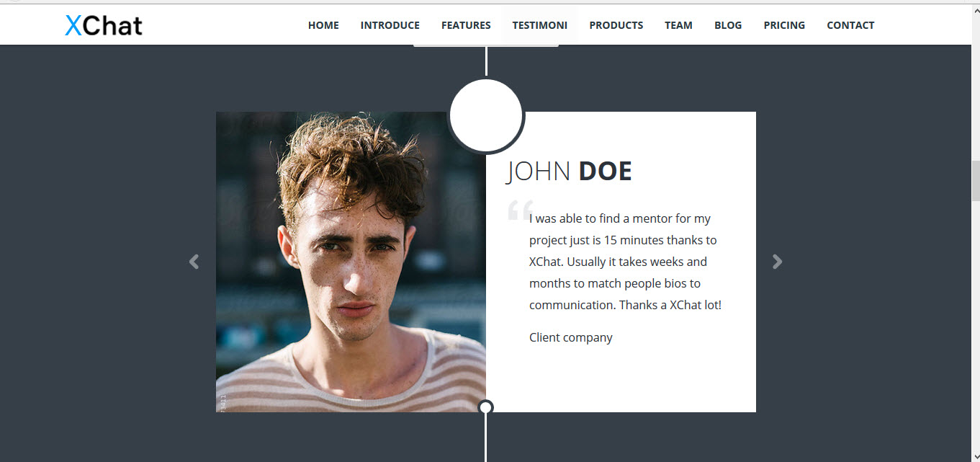Viewport: 980px width, 462px height.
Task: Click John Doe's portrait photo
Action: click(351, 262)
